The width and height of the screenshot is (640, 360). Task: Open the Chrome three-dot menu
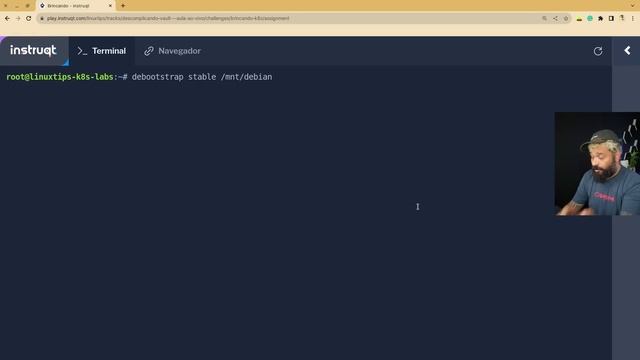coord(633,18)
